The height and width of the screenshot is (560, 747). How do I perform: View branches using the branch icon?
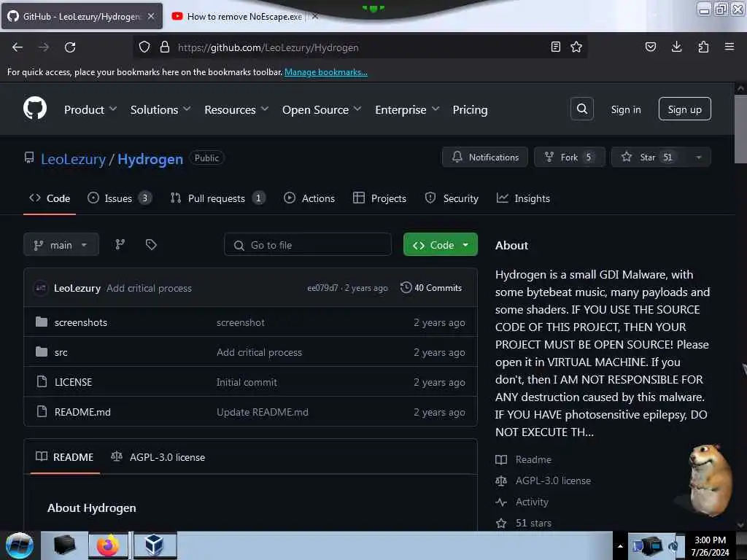click(120, 245)
